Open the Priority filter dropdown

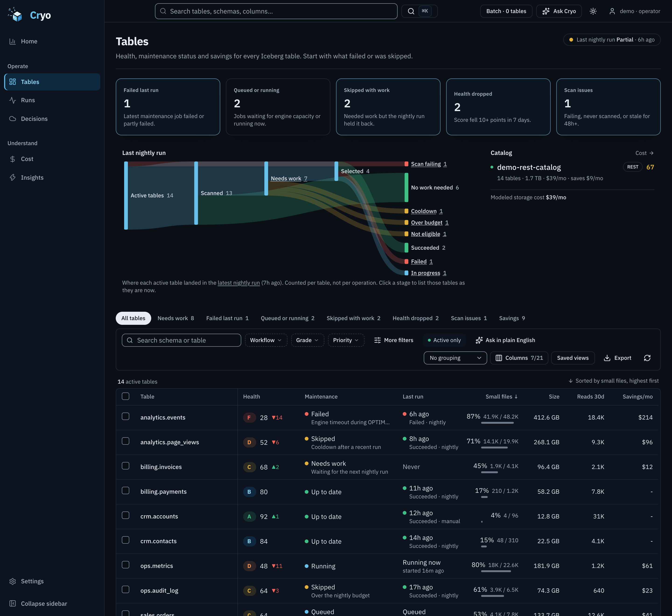pos(346,340)
